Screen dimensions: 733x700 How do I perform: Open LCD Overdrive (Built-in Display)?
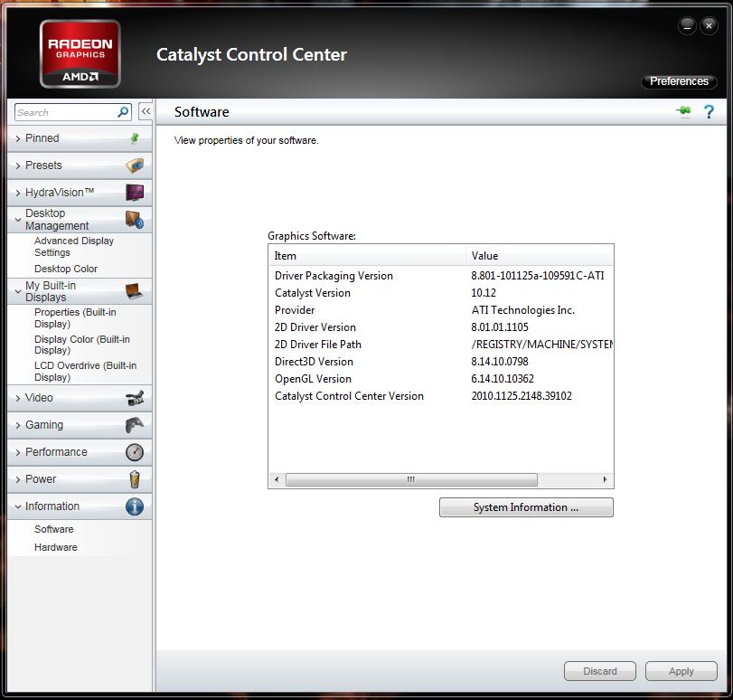[86, 372]
